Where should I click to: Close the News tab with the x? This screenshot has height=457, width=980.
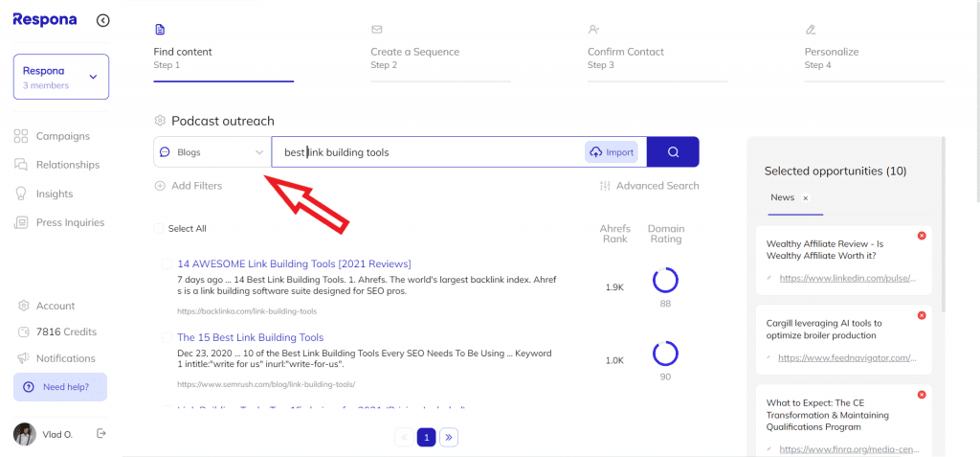(806, 197)
